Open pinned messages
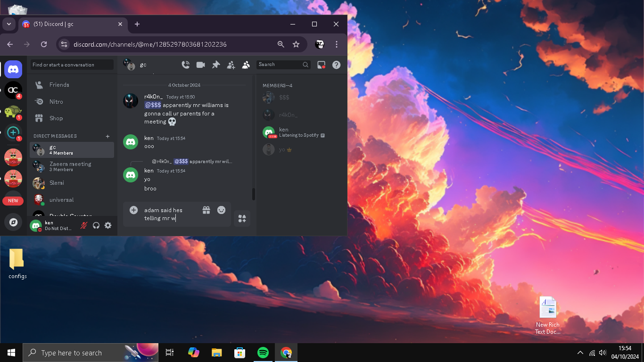Image resolution: width=644 pixels, height=362 pixels. tap(216, 65)
